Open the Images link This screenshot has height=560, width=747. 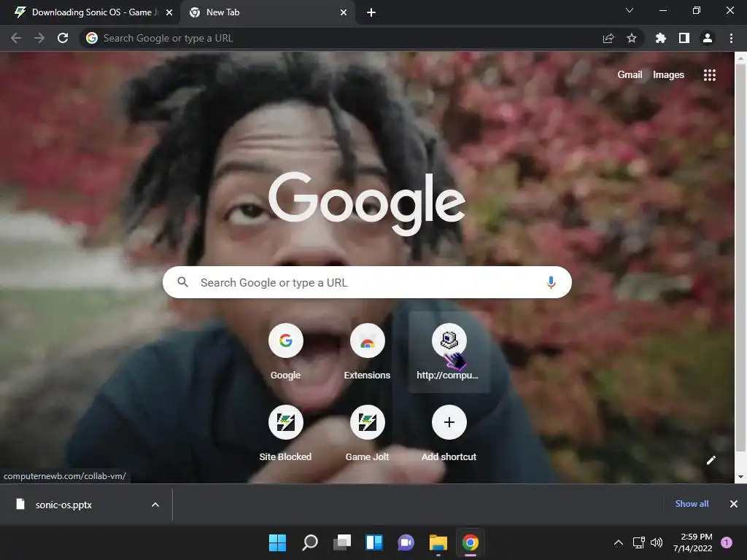click(668, 75)
